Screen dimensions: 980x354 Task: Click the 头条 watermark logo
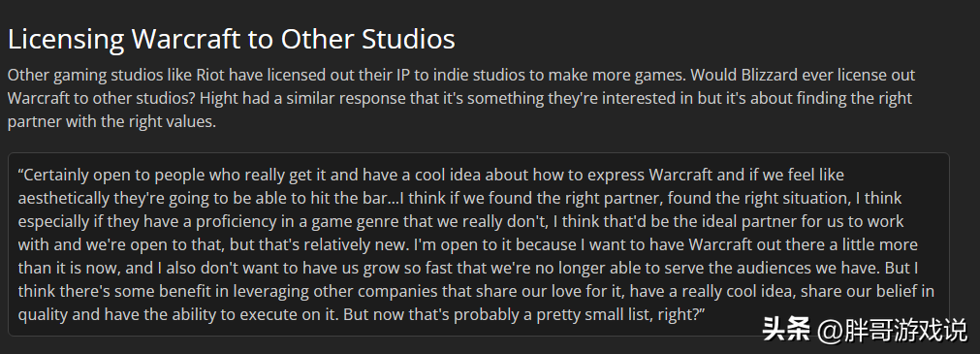click(786, 330)
